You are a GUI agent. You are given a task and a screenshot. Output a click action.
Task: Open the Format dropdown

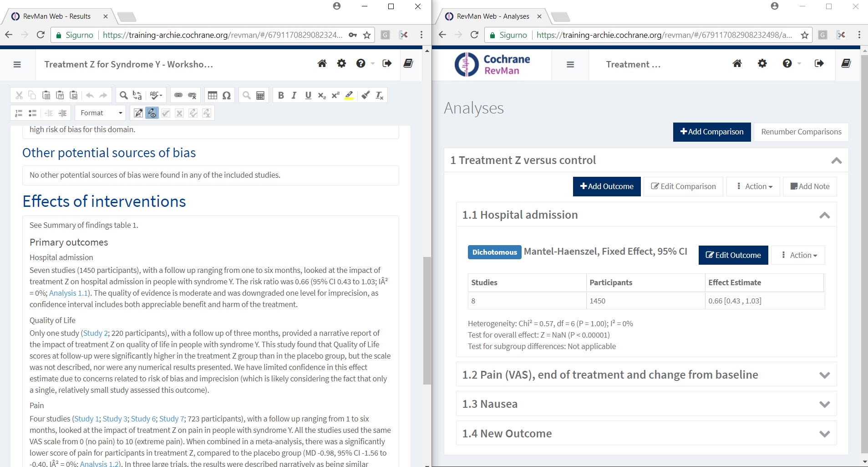tap(102, 113)
